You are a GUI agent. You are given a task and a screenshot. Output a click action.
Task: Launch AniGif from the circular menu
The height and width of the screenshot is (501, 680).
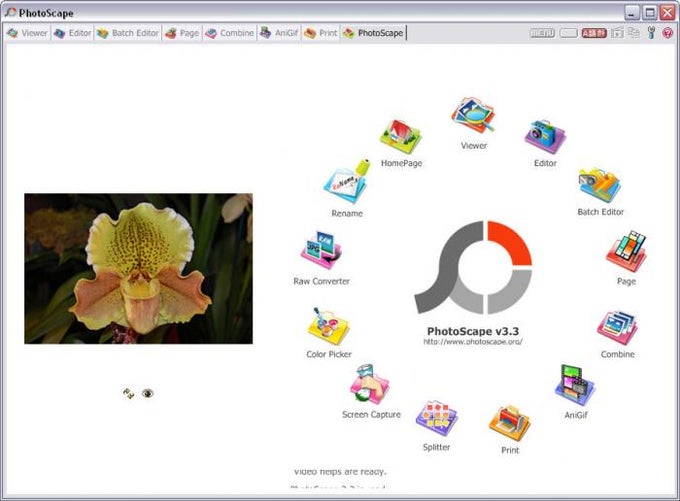575,385
